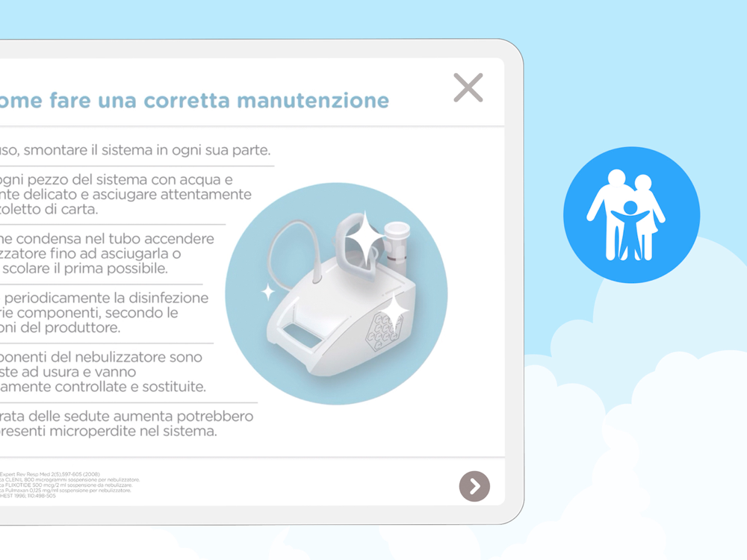
Task: Select footnote 'Pulmaxan 0,125 mg/ml' line
Action: [x=65, y=490]
